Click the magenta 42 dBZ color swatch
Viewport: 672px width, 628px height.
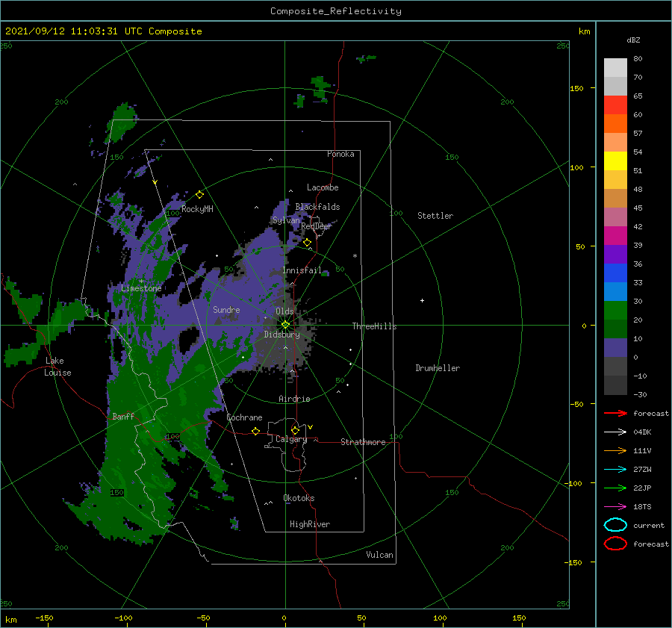tap(615, 236)
